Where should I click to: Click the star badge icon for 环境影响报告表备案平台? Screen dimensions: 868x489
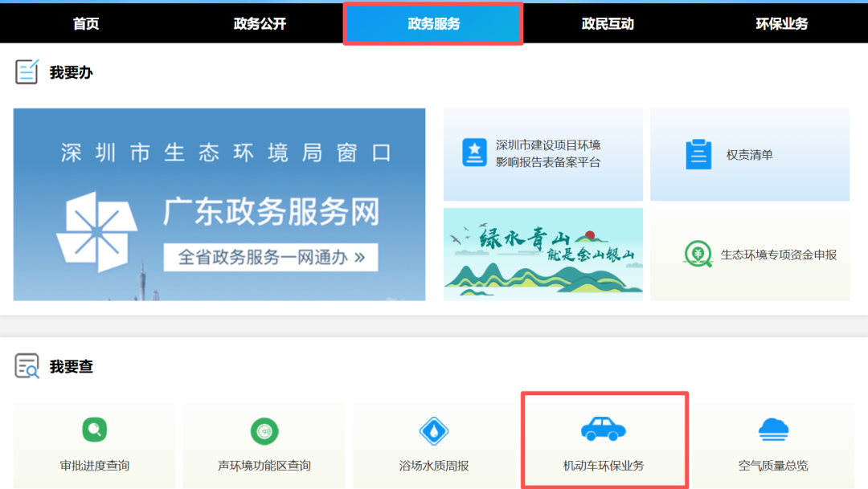click(x=474, y=152)
